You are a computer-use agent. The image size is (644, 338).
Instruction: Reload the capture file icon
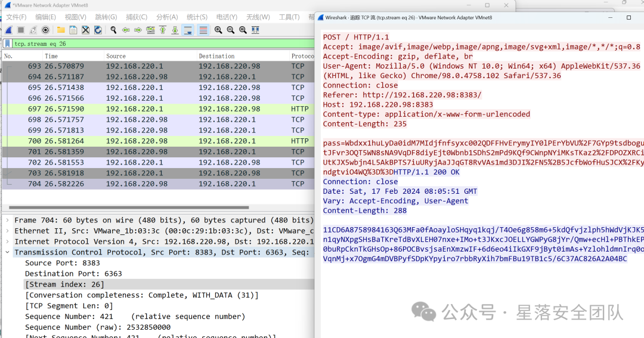coord(98,30)
